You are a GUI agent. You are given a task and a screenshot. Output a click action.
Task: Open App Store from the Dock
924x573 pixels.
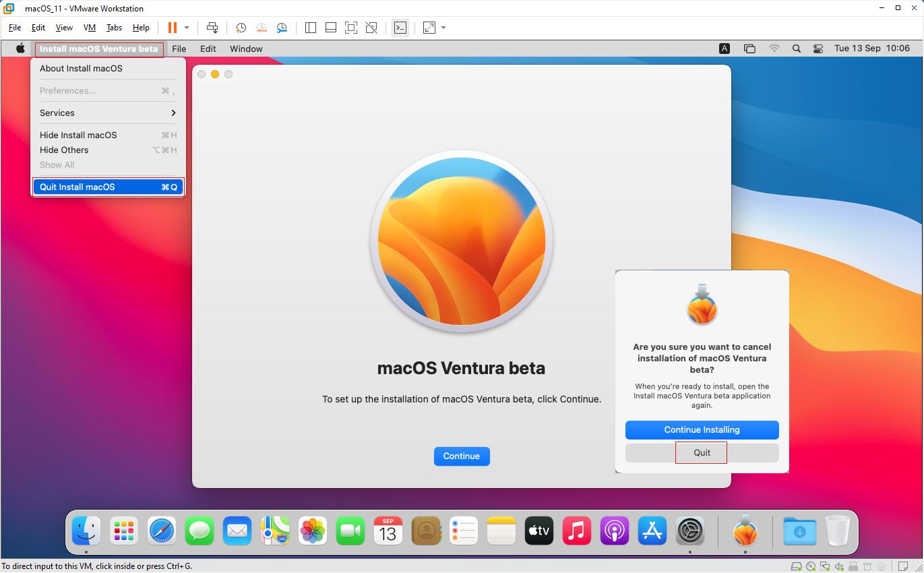point(652,531)
